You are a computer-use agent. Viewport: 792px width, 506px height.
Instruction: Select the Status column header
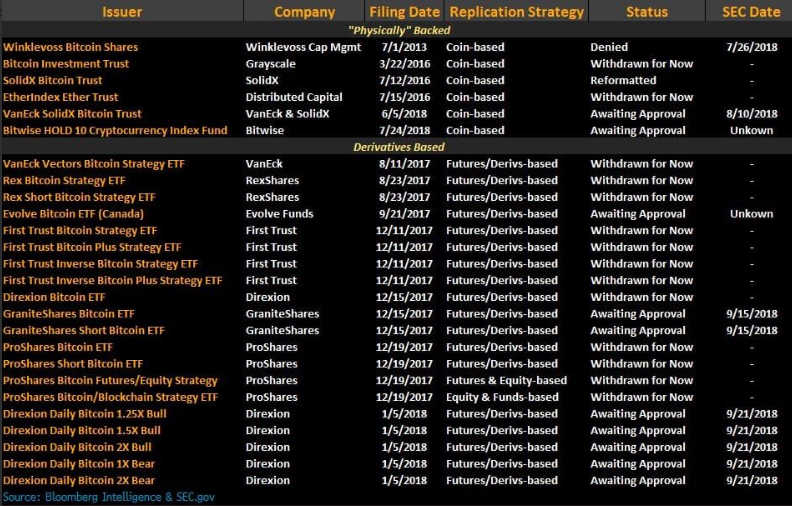click(x=647, y=12)
